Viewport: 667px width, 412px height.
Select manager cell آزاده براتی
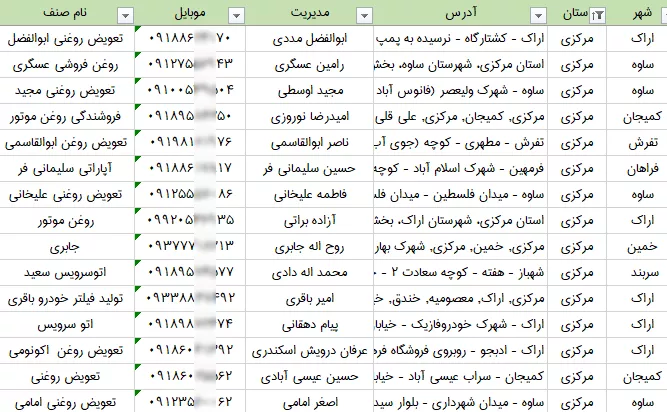(309, 221)
